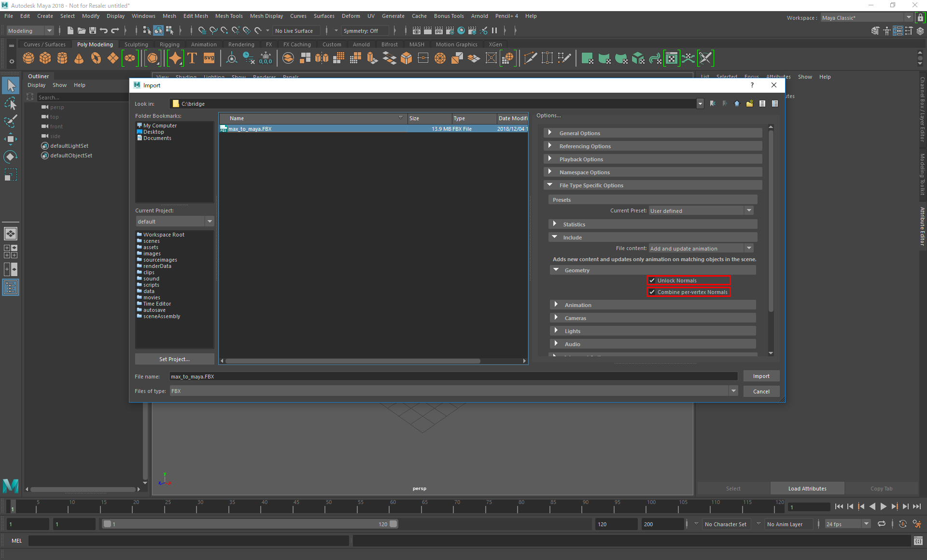Switch to the Sculpting shelf tab
Viewport: 927px width, 560px height.
136,44
